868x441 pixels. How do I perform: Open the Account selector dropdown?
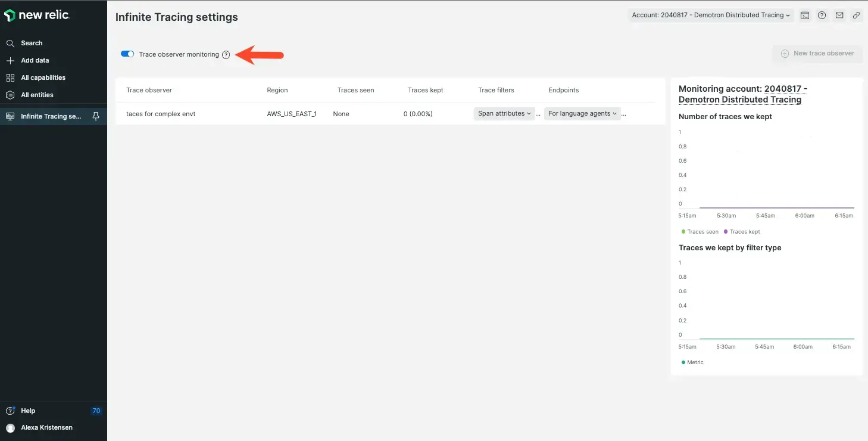tap(711, 15)
